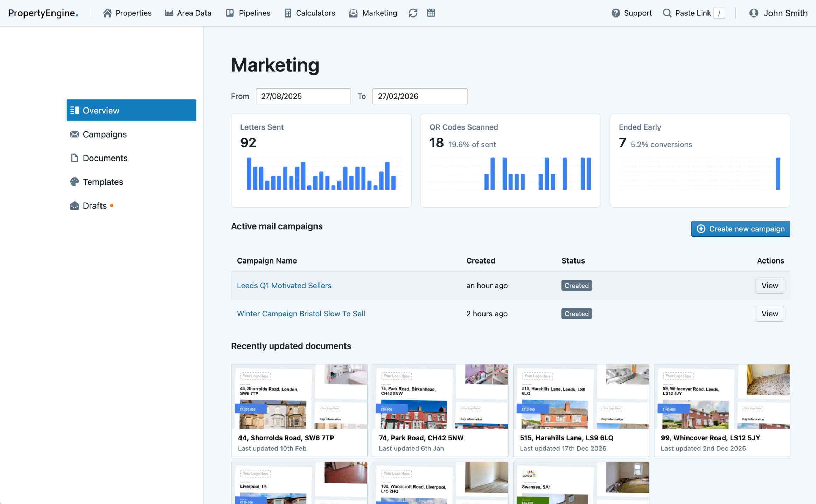Open the 44 Shorrolds Road document thumbnail
Image resolution: width=816 pixels, height=504 pixels.
(299, 397)
